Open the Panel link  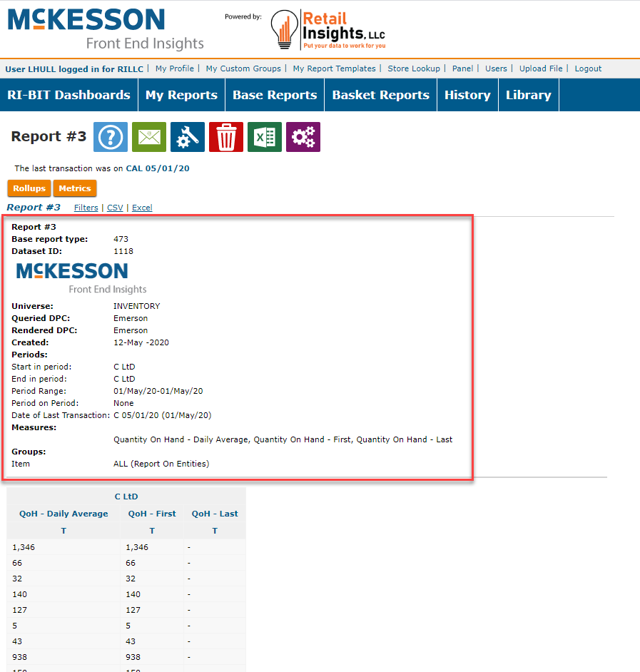462,68
